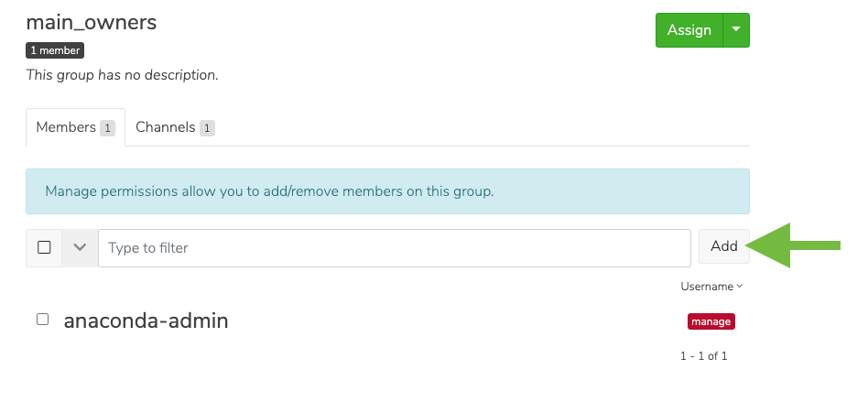Click the 1 member badge
This screenshot has height=413, width=868.
[x=55, y=50]
